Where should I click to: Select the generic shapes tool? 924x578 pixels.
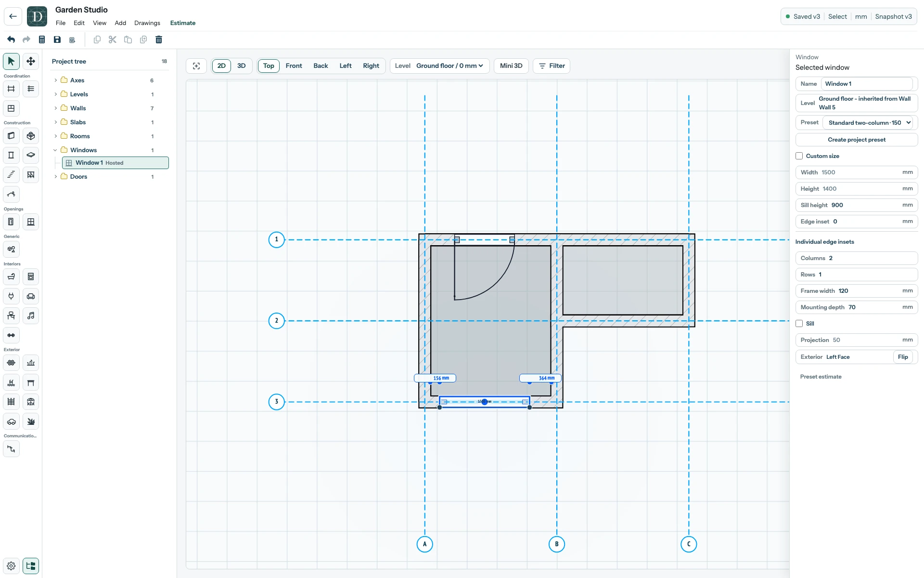click(x=11, y=250)
